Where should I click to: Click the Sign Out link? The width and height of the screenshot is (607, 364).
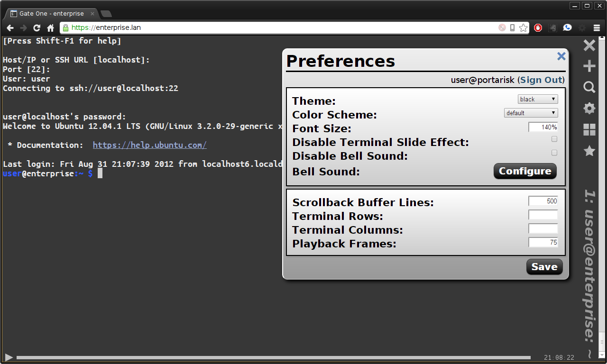point(541,80)
